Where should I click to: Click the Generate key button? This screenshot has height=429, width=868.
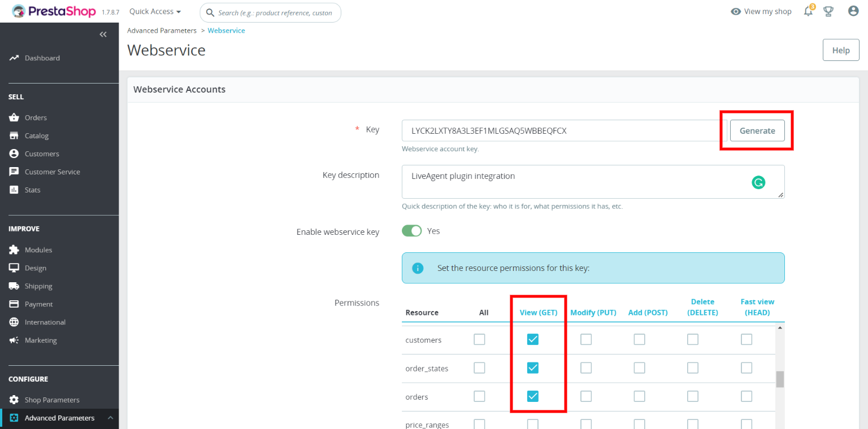click(757, 130)
